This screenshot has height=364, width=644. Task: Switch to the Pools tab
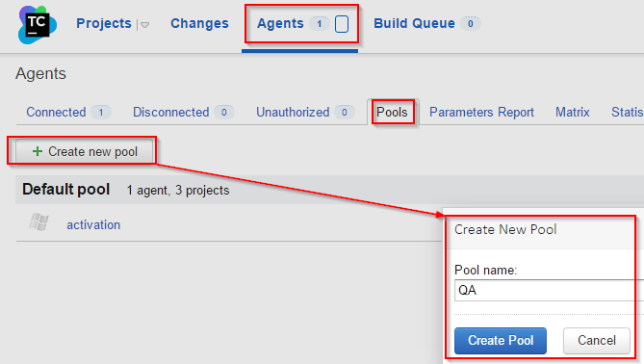click(x=392, y=112)
